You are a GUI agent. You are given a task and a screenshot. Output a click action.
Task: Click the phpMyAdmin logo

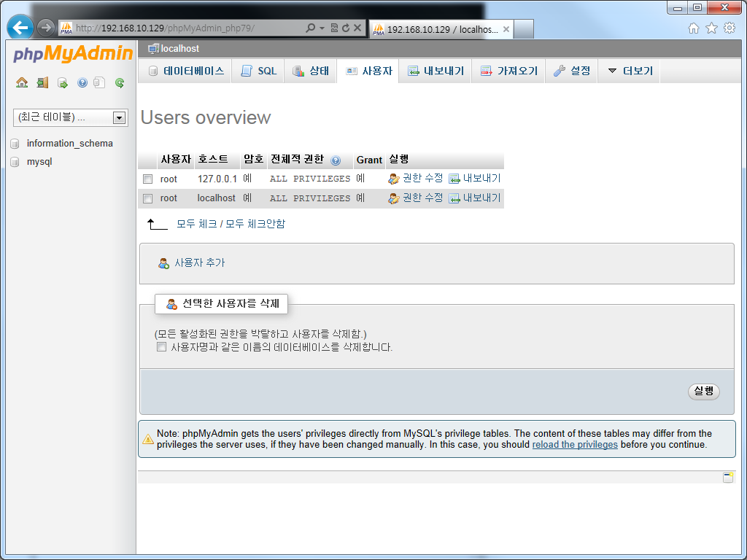coord(73,54)
